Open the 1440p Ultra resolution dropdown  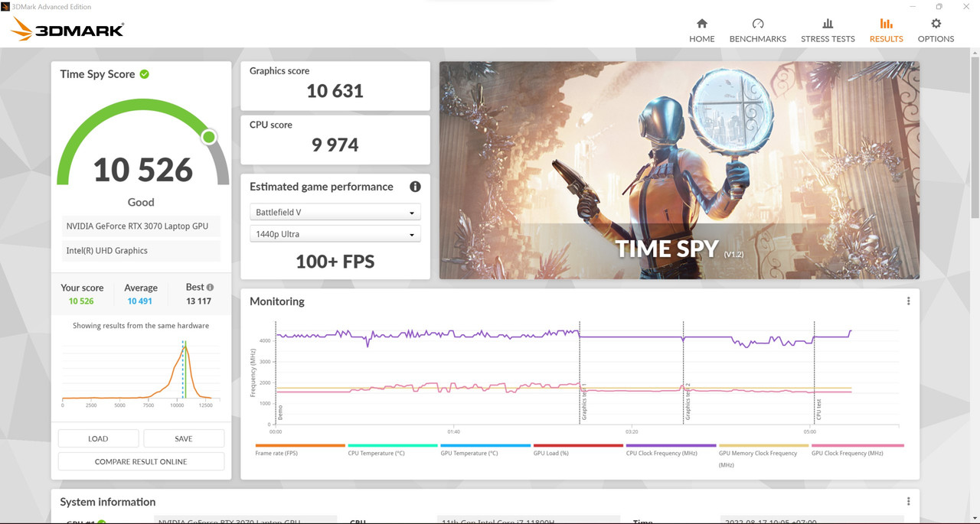(x=335, y=234)
